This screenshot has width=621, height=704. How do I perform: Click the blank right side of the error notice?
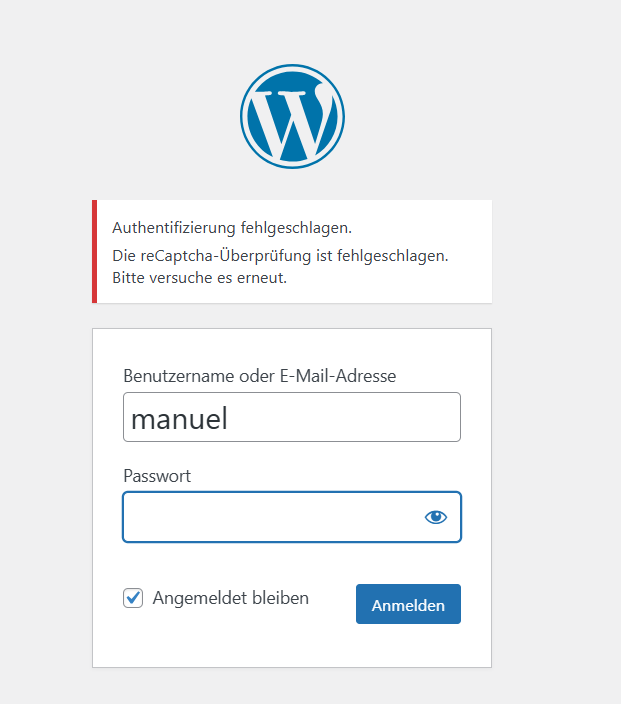pos(470,228)
